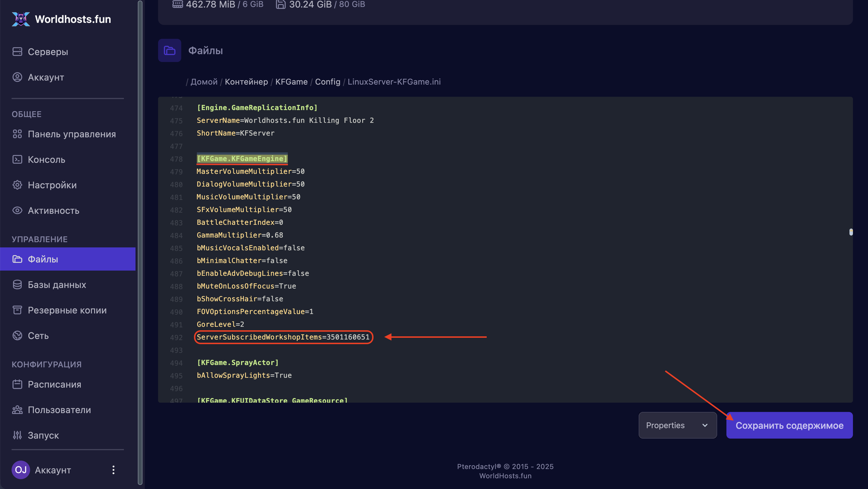Navigate to Config breadcrumb folder
Screen dimensions: 868x489
coord(327,82)
